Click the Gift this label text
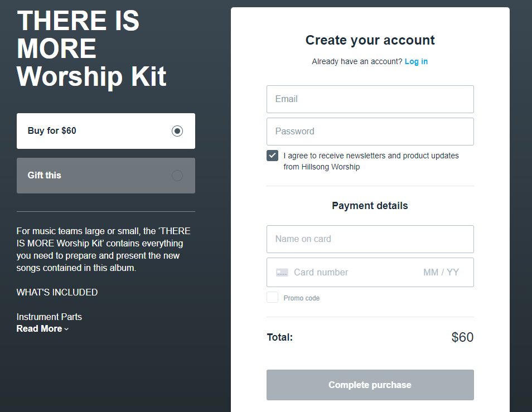 tap(45, 176)
